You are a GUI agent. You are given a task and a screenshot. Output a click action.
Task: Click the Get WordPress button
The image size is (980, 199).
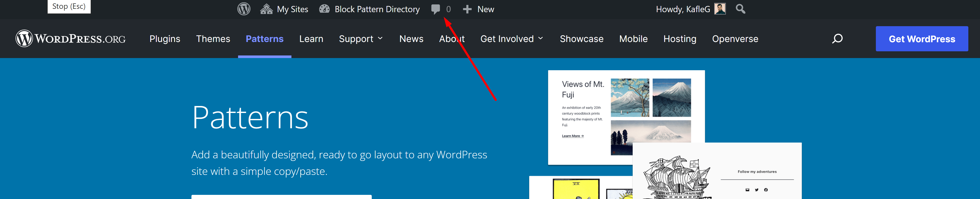922,39
